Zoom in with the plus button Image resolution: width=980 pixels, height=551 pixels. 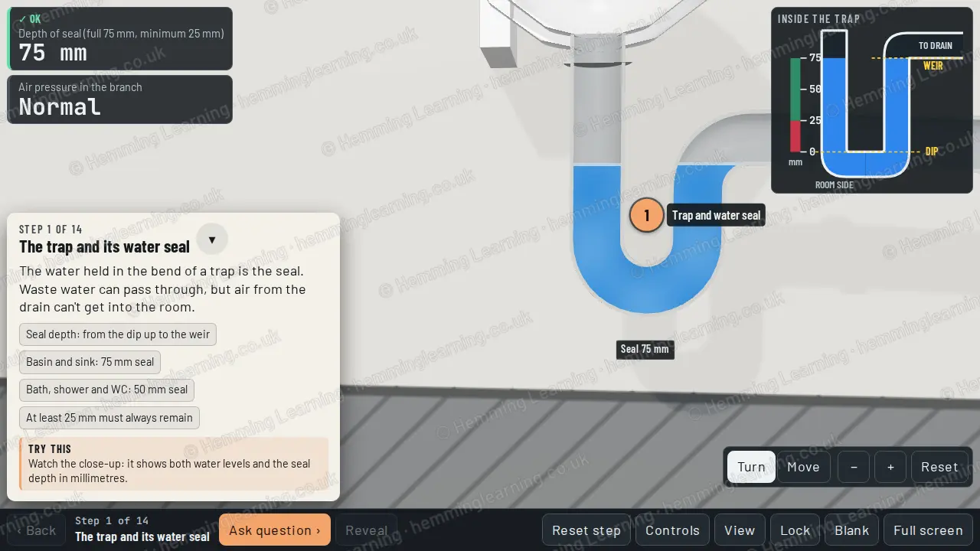tap(890, 467)
